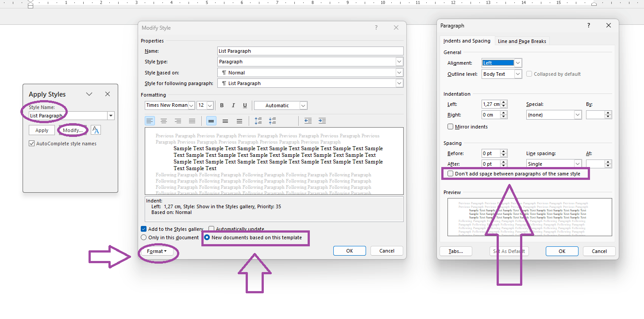This screenshot has height=319, width=644.
Task: Enable Mirror indents checkbox
Action: click(x=451, y=127)
